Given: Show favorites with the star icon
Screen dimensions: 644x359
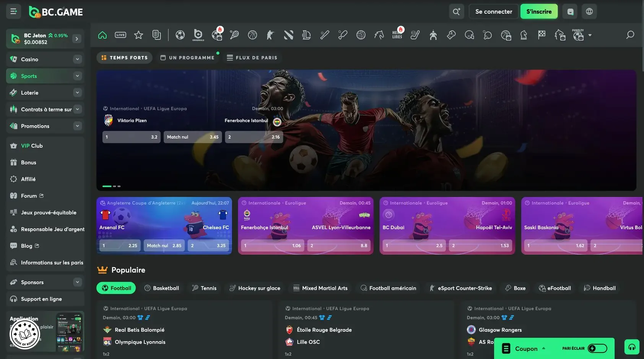Looking at the screenshot, I should (x=138, y=35).
